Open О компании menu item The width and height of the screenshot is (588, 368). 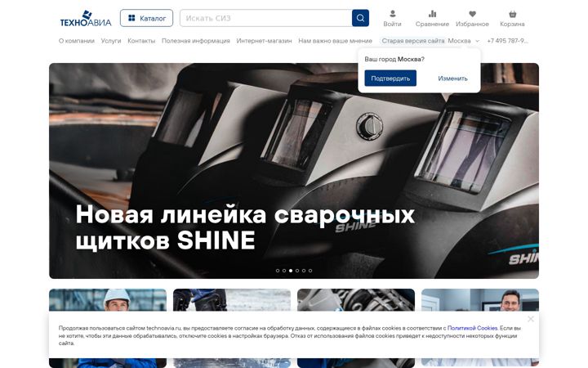click(77, 41)
